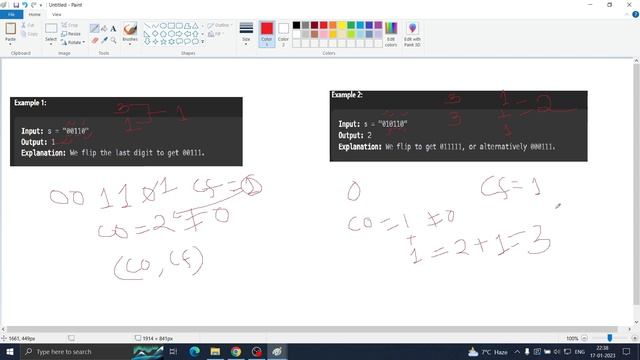Click the Brushes tool icon

click(130, 29)
